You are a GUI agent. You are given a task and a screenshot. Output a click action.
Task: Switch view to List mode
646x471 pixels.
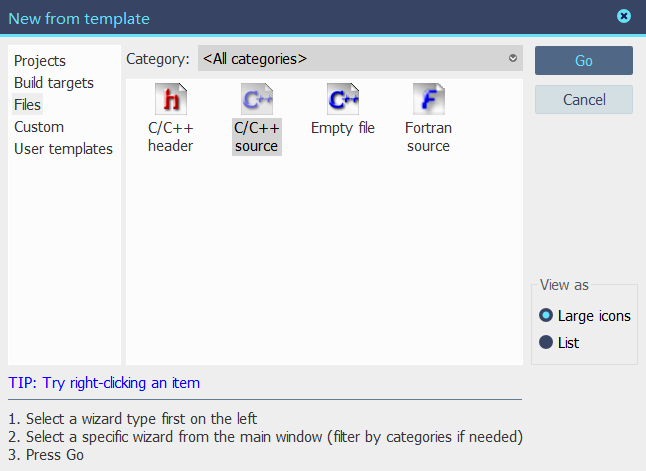click(546, 342)
